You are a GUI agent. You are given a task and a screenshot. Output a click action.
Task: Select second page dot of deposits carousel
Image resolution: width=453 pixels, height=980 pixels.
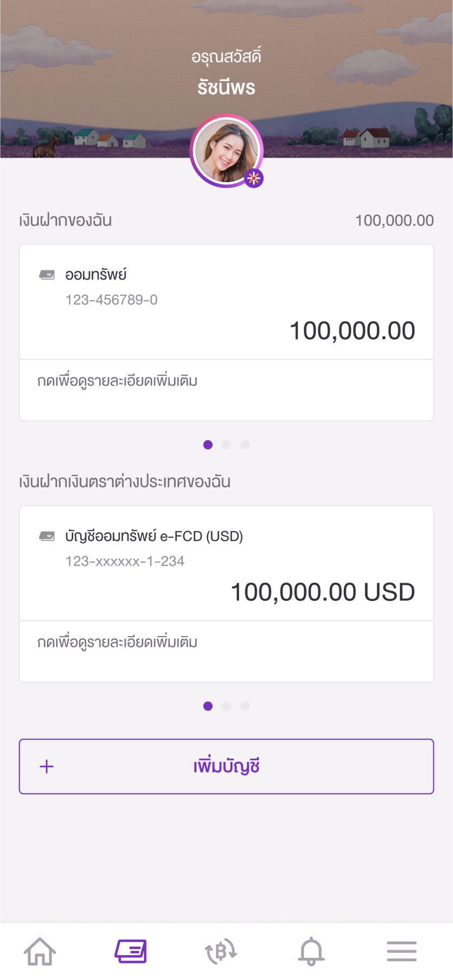226,445
